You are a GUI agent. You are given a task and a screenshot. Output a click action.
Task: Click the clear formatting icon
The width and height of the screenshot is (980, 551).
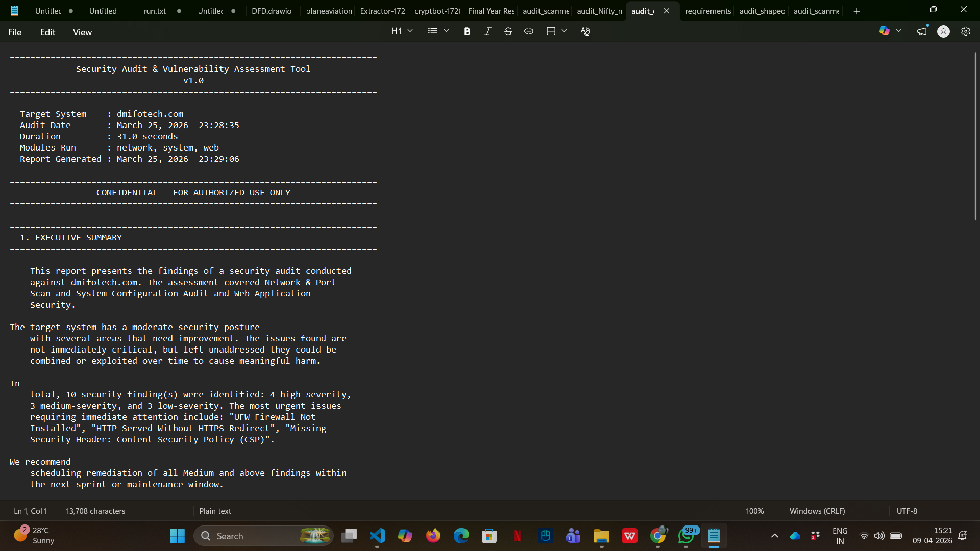[x=585, y=32]
